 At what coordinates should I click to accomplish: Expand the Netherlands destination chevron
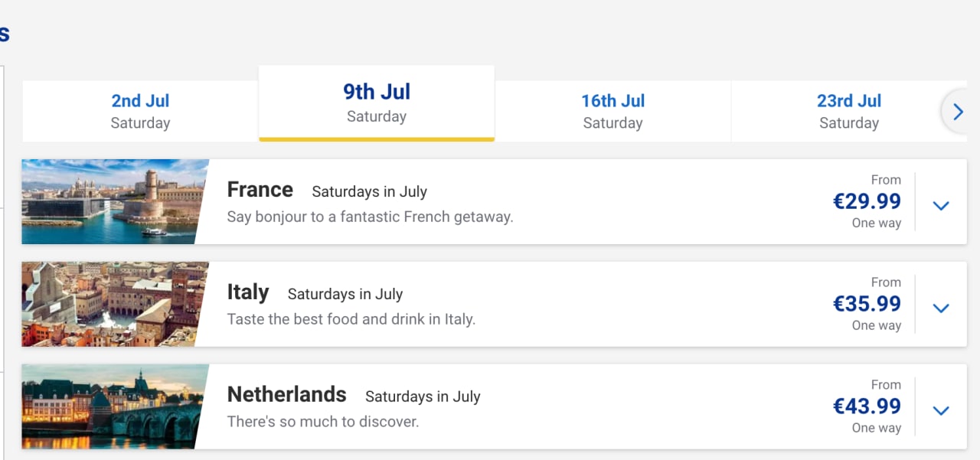tap(941, 410)
